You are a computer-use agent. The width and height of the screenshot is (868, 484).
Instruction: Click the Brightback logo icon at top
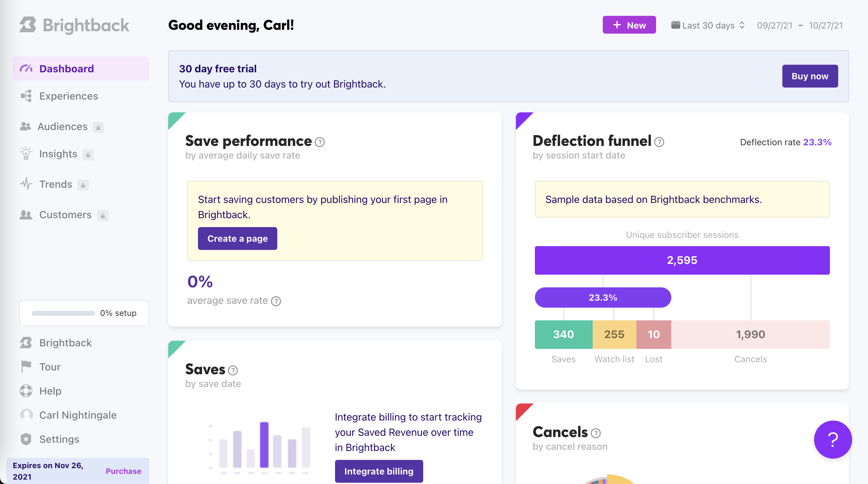(28, 25)
